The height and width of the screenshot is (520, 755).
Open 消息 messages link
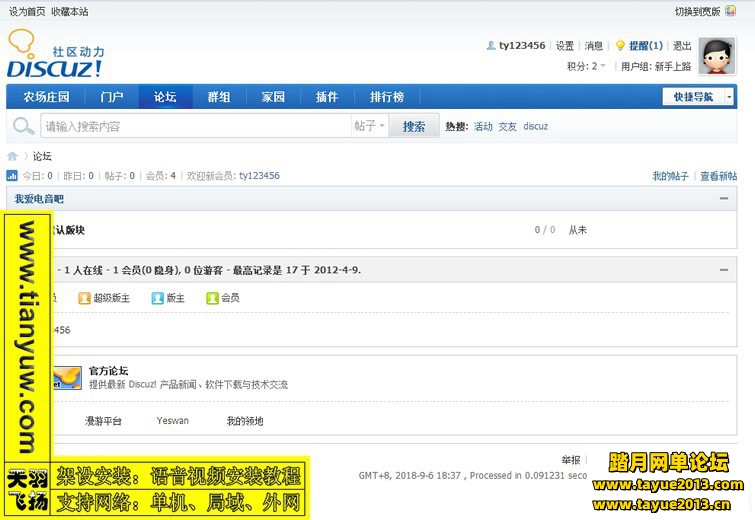pyautogui.click(x=594, y=46)
